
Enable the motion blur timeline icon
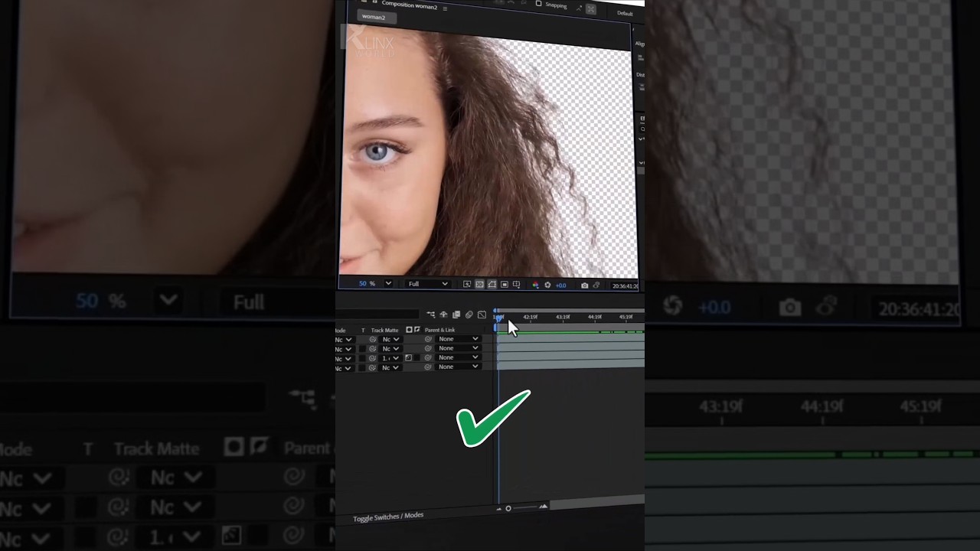tap(469, 315)
